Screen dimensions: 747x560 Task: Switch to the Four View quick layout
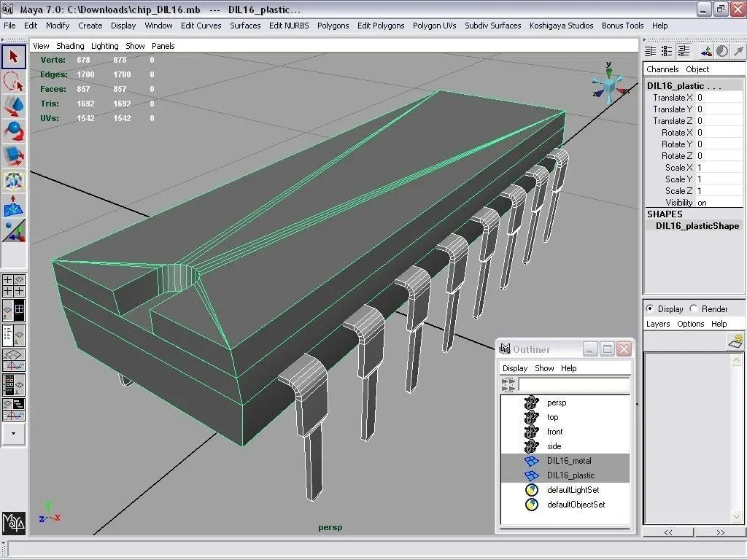click(13, 285)
